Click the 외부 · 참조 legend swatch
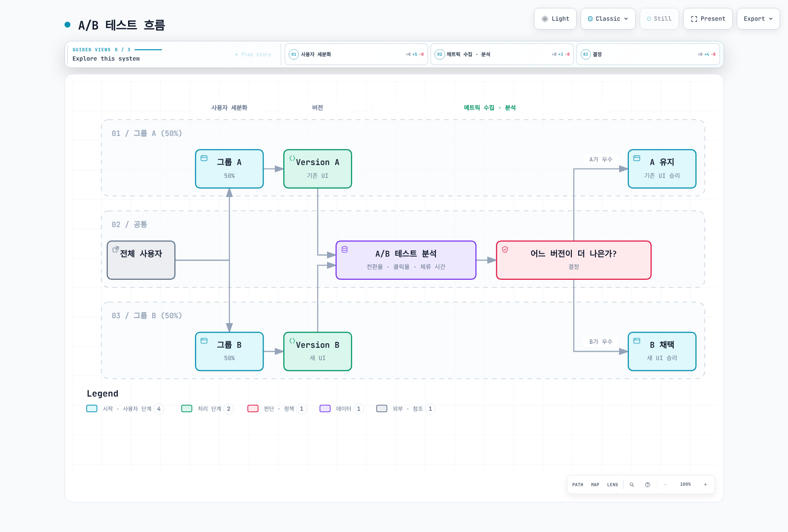Viewport: 788px width, 532px height. pyautogui.click(x=382, y=408)
